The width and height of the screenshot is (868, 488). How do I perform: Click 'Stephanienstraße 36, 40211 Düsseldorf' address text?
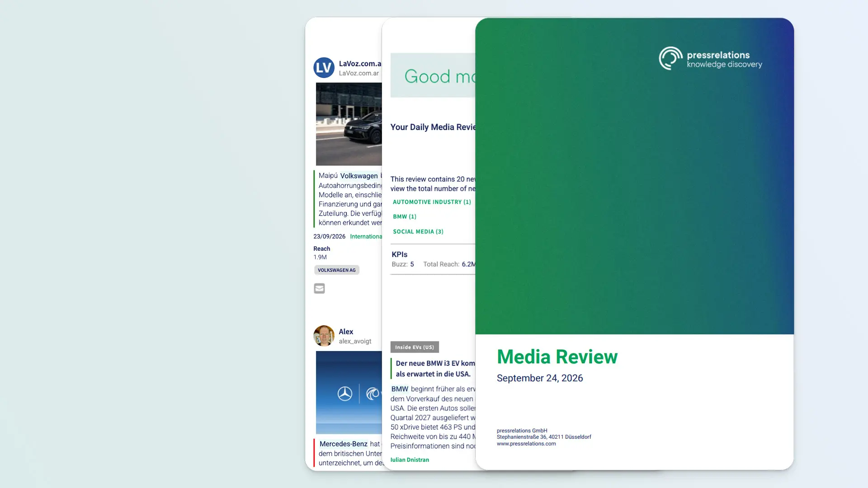click(x=544, y=437)
